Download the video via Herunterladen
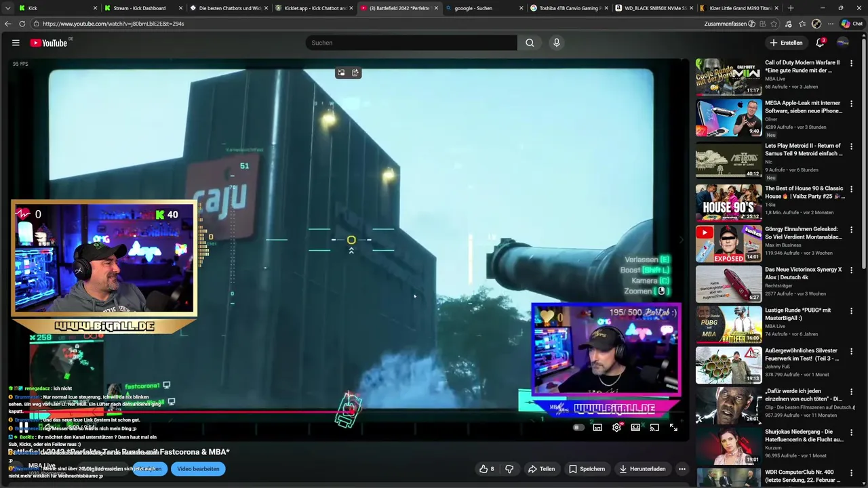Image resolution: width=868 pixels, height=488 pixels. coord(642,469)
